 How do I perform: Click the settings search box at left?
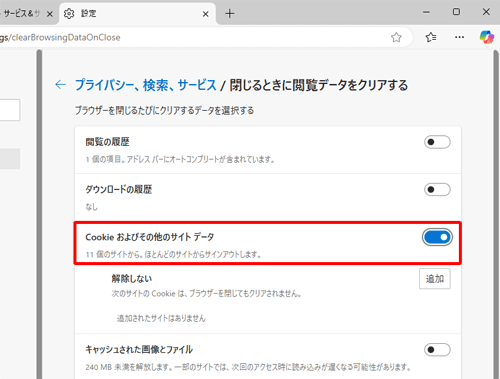[x=10, y=110]
